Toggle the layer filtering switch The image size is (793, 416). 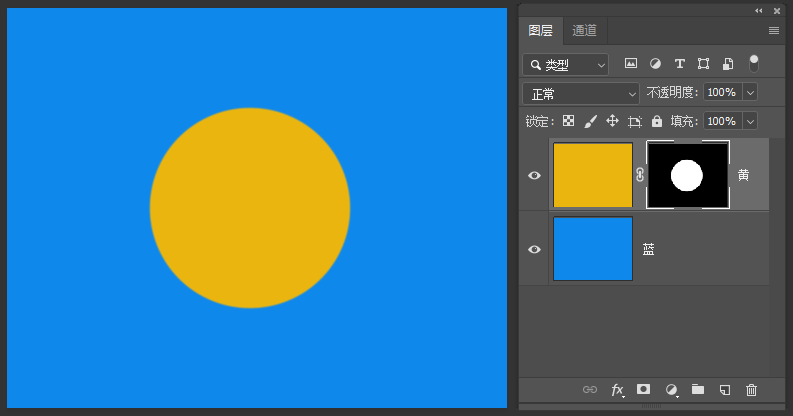tap(754, 63)
